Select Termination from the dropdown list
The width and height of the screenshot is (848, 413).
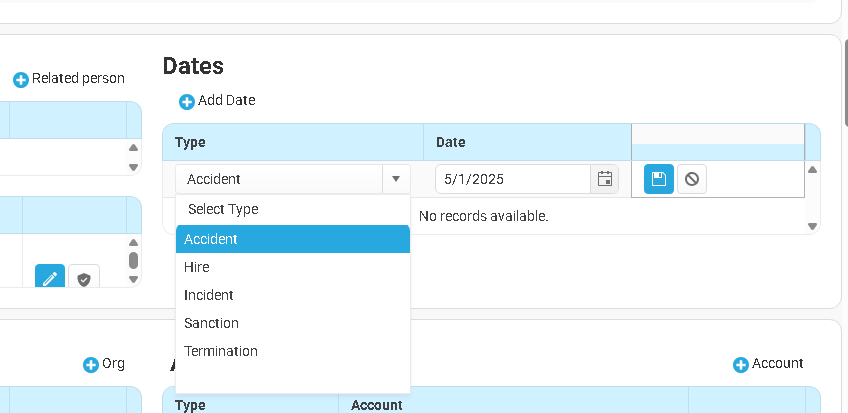221,351
